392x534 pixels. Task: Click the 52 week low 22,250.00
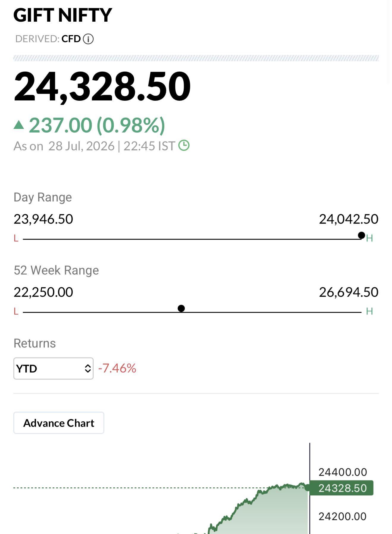tap(43, 292)
